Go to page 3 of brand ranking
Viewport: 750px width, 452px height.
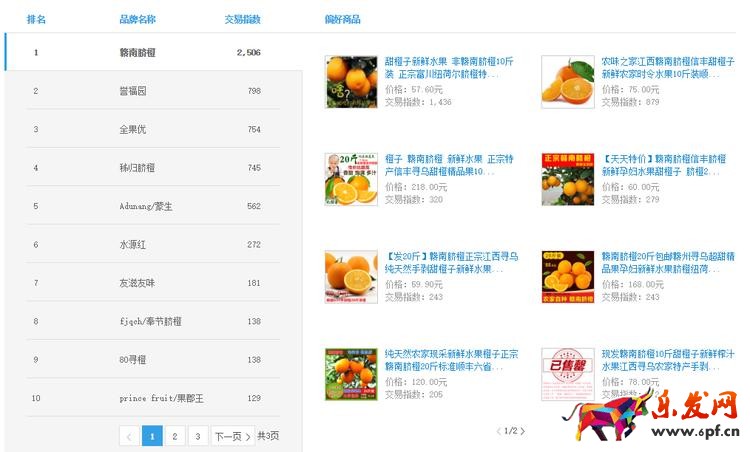click(198, 436)
